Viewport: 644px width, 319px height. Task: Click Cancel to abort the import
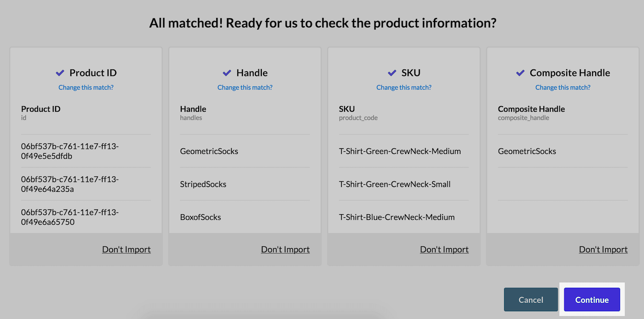531,299
